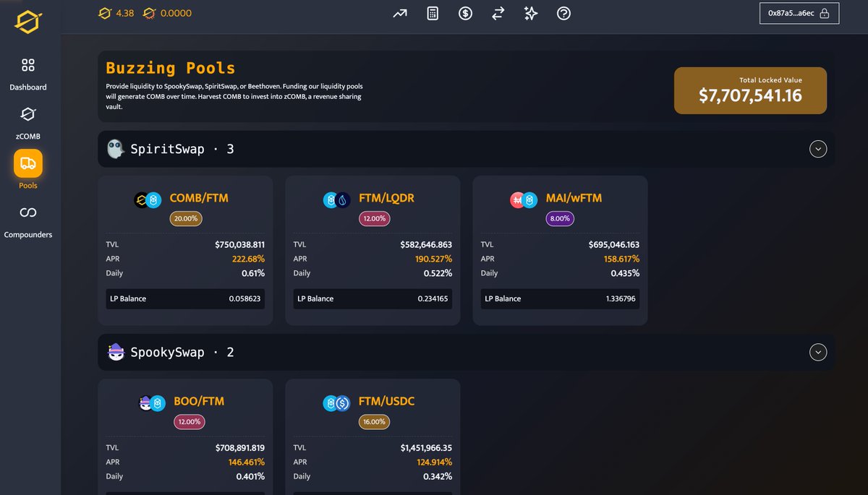
Task: Click the sparkles icon in top bar
Action: click(531, 14)
